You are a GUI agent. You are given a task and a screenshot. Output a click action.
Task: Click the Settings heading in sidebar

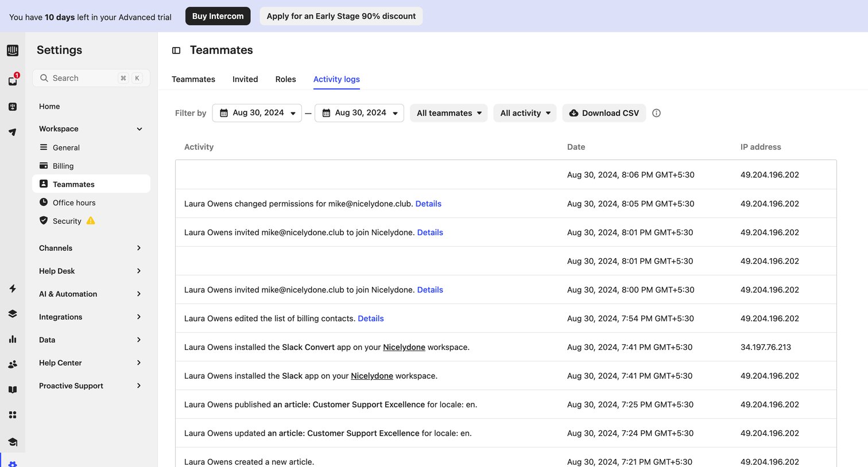coord(59,50)
